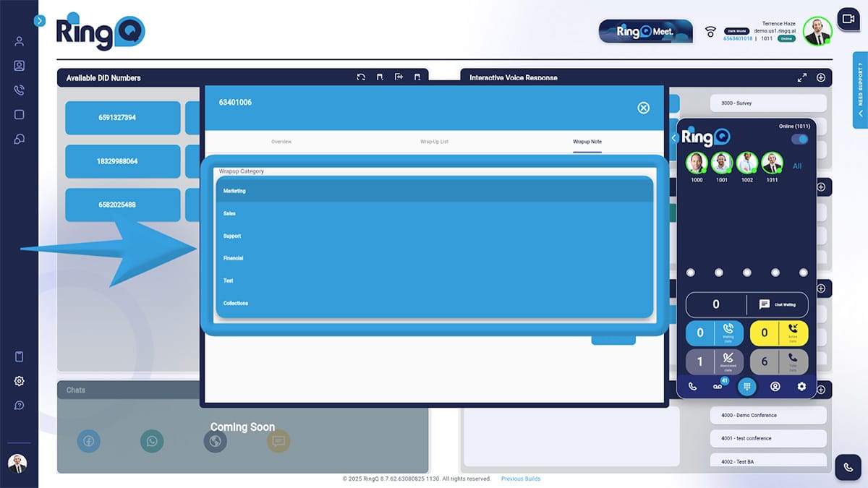Switch to the Overview tab
Screen dimensions: 868x488
tap(281, 142)
